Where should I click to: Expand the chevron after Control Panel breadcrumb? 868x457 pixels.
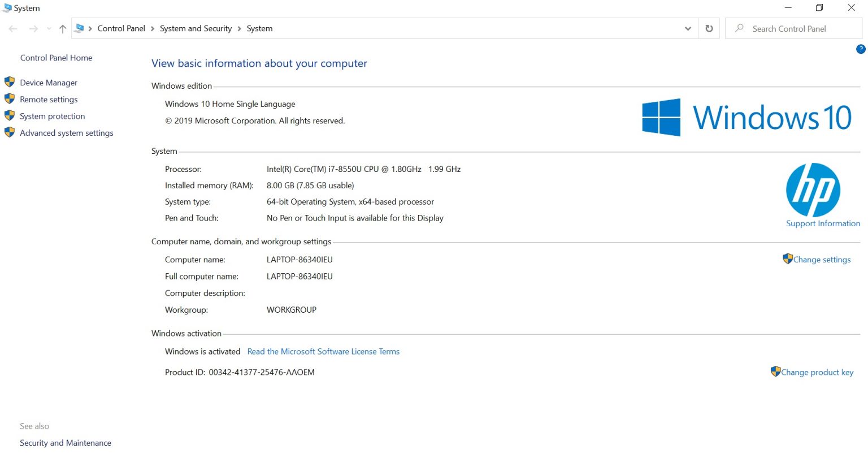(x=153, y=29)
